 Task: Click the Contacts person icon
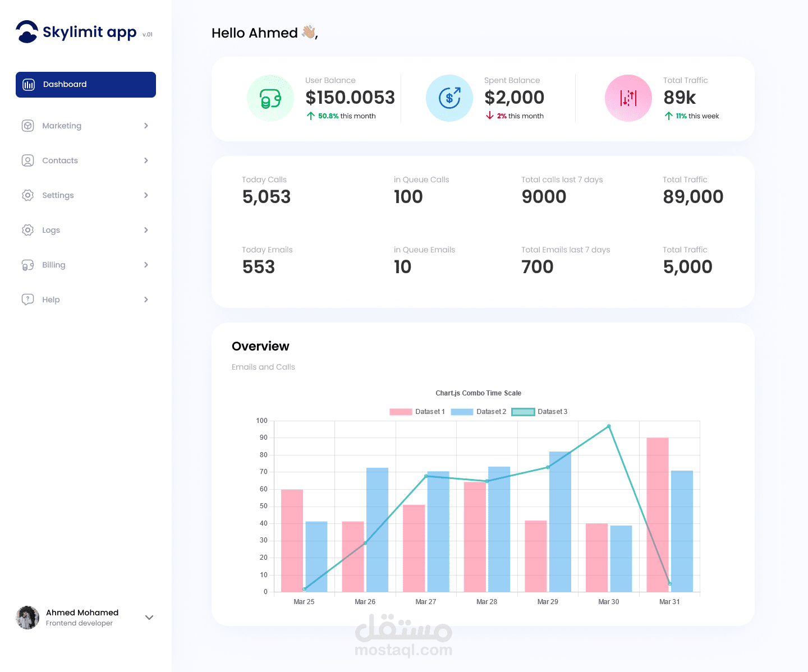click(x=27, y=160)
